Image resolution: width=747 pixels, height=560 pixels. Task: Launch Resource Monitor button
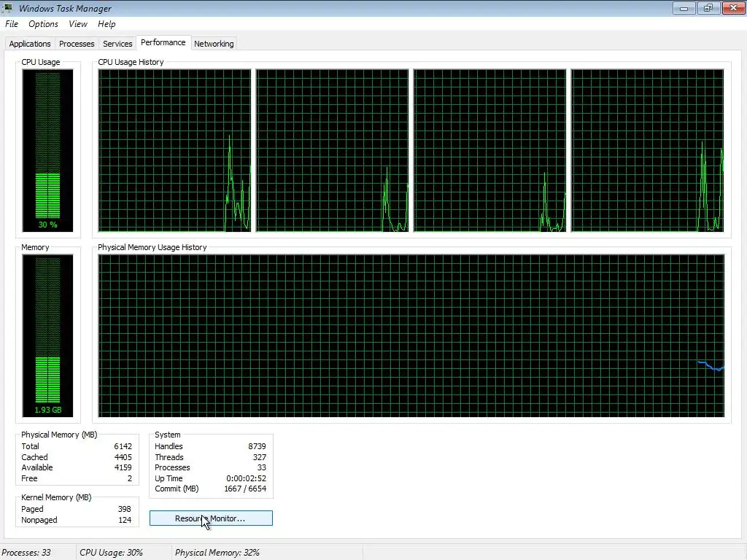point(211,518)
